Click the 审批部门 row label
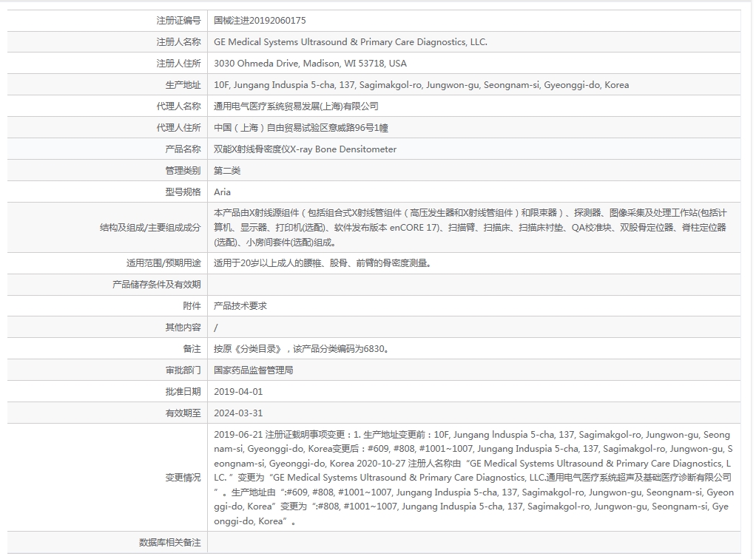 (x=183, y=370)
